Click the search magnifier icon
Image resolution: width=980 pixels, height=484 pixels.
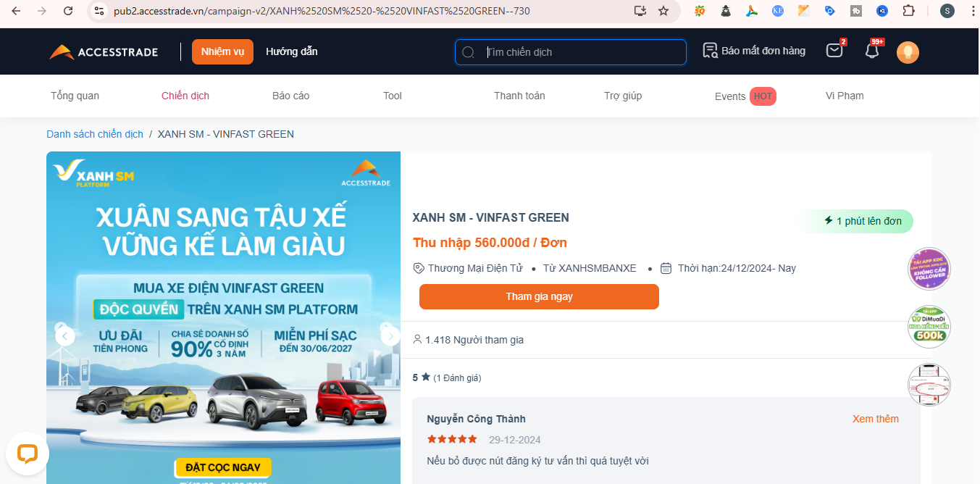(468, 52)
